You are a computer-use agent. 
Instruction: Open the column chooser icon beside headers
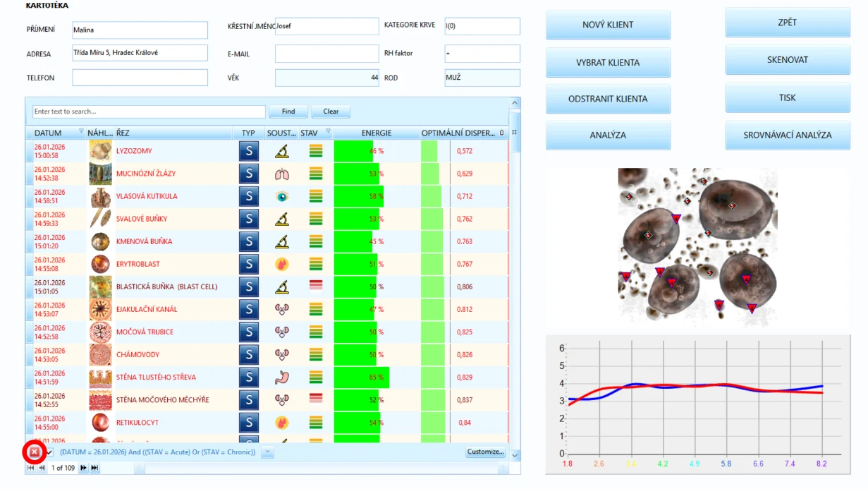[514, 133]
